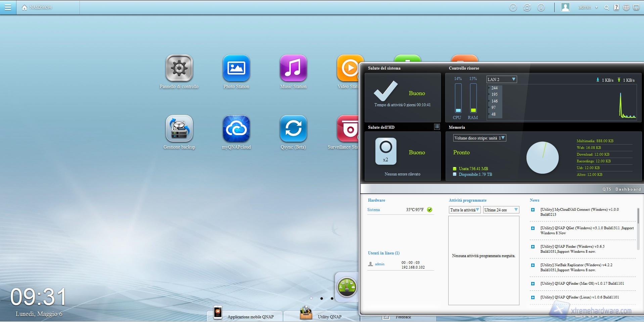Screen dimensions: 644x322
Task: Open Music Station app
Action: (293, 68)
